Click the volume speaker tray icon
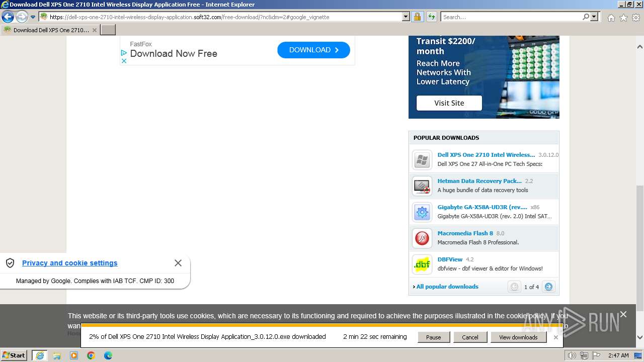The width and height of the screenshot is (644, 362). pos(572,355)
